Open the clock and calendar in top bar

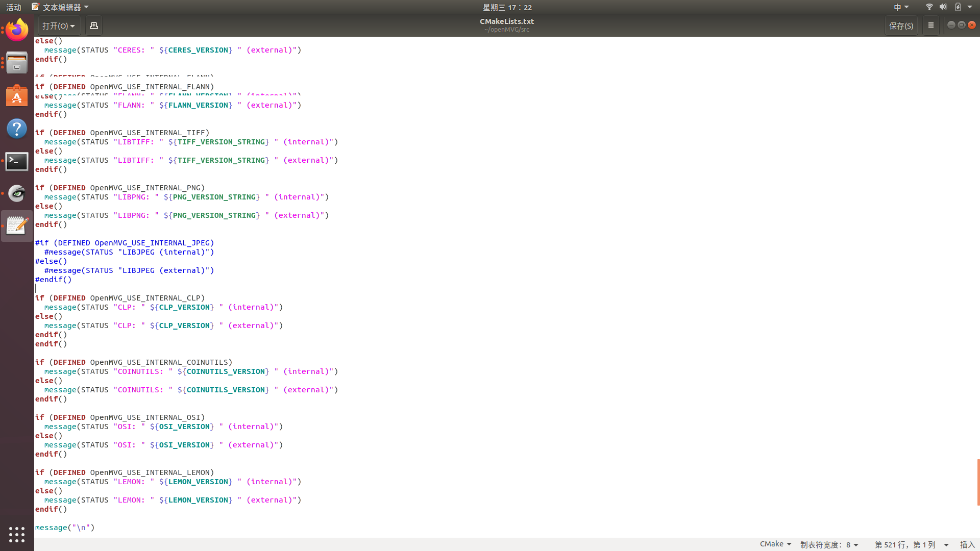pyautogui.click(x=507, y=7)
